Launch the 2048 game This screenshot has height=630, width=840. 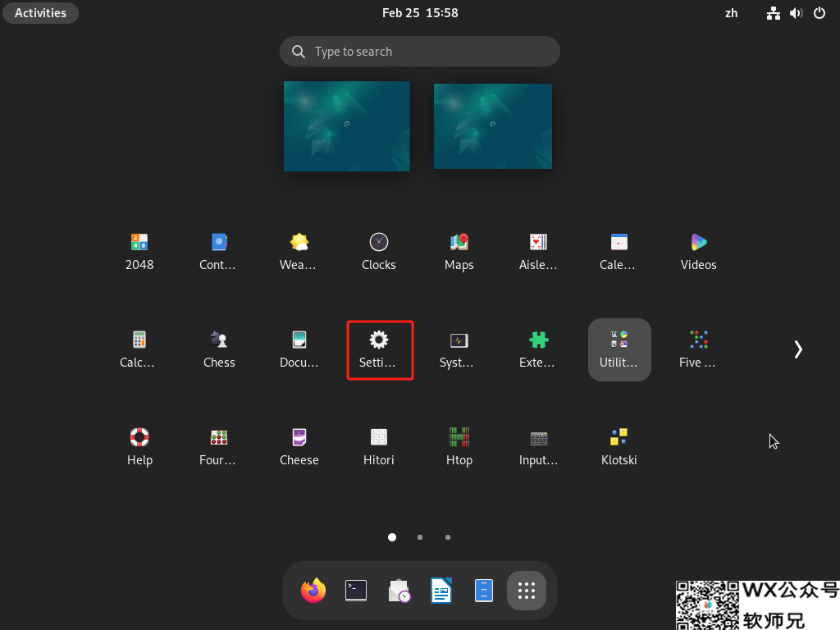[x=139, y=251]
